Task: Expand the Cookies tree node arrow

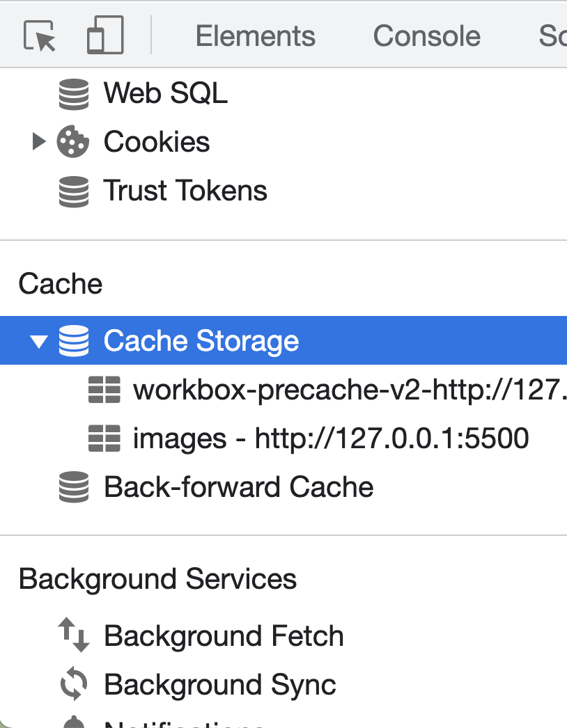Action: (39, 141)
